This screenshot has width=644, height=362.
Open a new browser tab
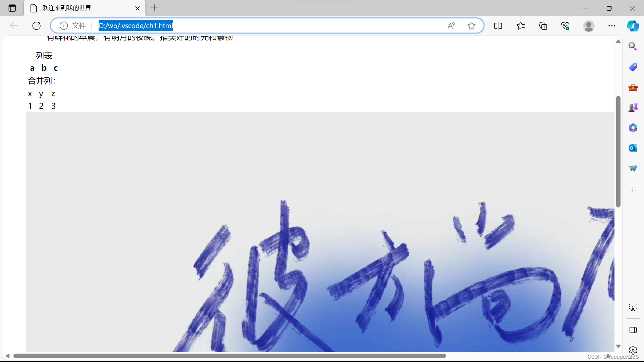(154, 8)
